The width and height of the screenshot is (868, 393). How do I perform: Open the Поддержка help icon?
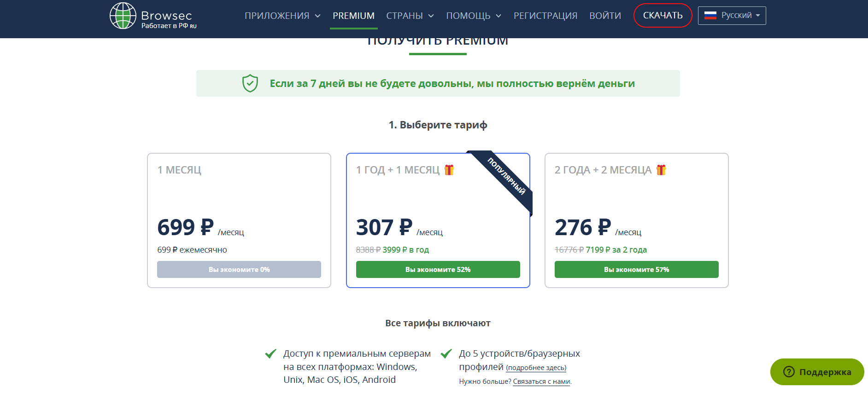click(788, 372)
